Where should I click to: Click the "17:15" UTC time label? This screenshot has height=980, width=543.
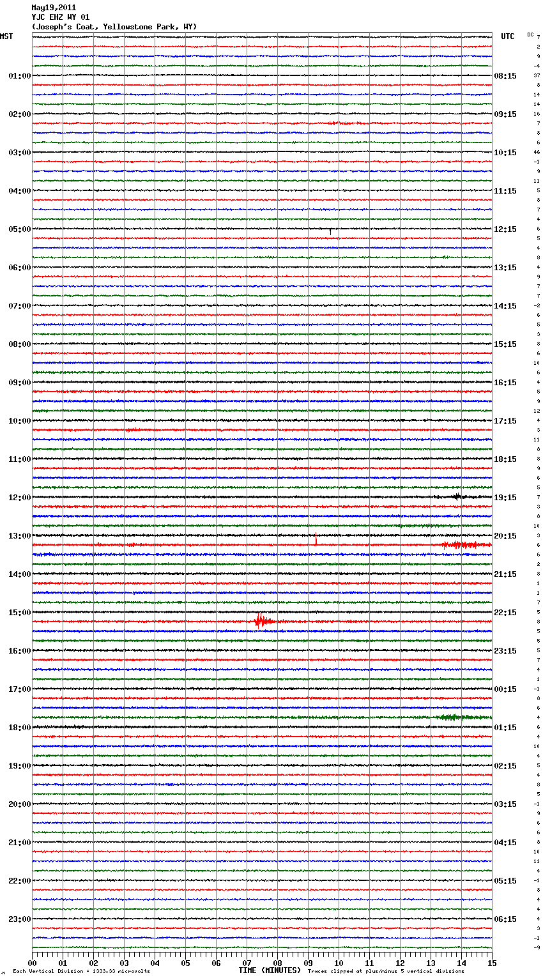505,421
